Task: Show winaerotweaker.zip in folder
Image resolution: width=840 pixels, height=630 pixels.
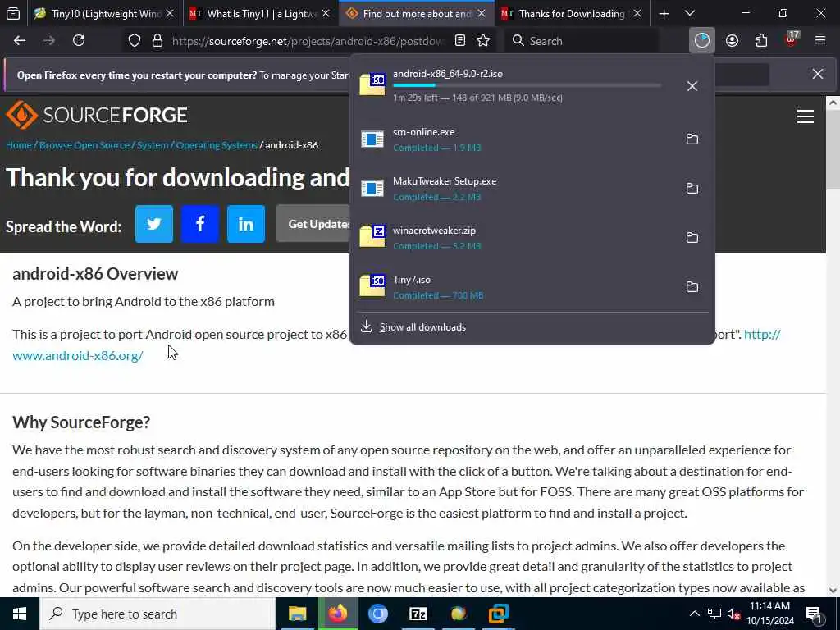Action: pos(692,238)
